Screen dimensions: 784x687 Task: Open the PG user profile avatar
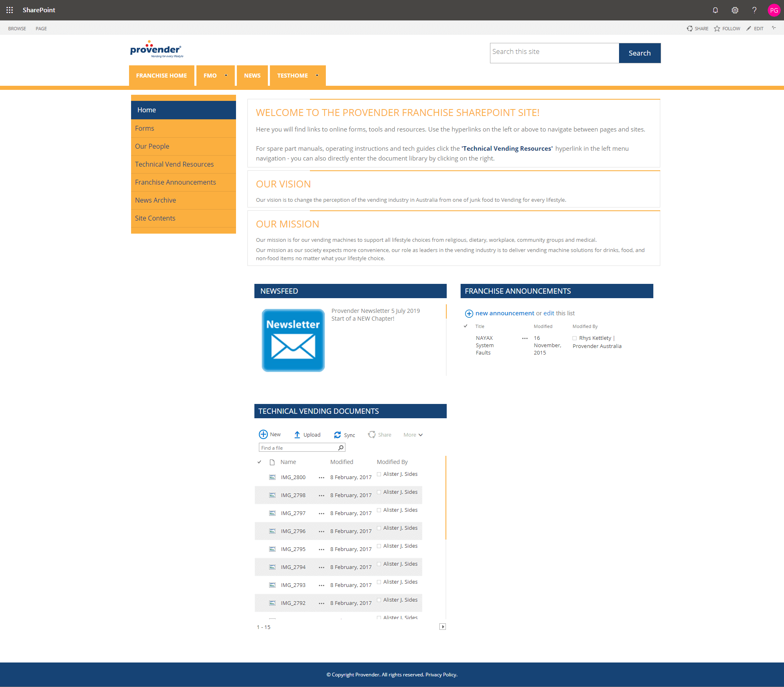click(774, 10)
